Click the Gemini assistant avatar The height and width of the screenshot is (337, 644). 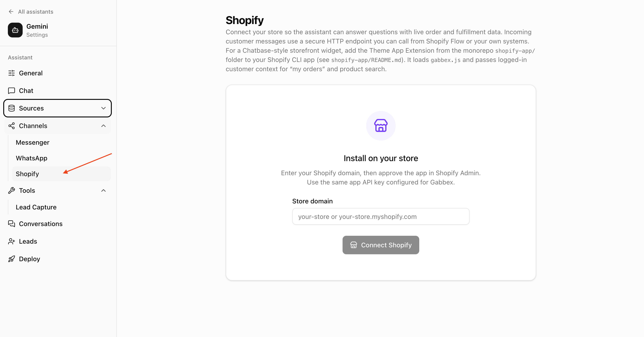coord(15,30)
